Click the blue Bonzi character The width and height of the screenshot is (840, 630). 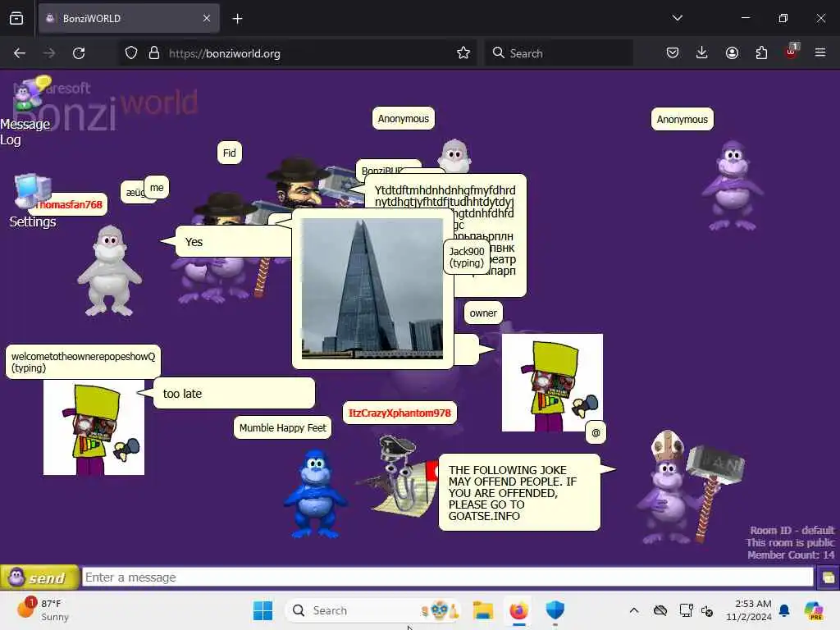point(316,493)
